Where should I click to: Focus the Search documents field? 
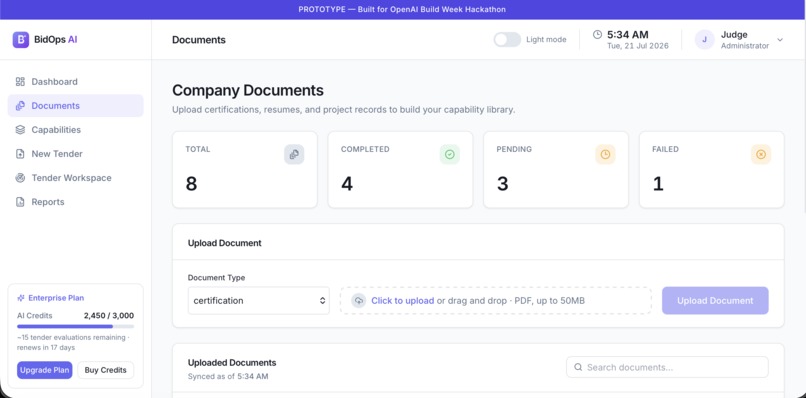[667, 367]
